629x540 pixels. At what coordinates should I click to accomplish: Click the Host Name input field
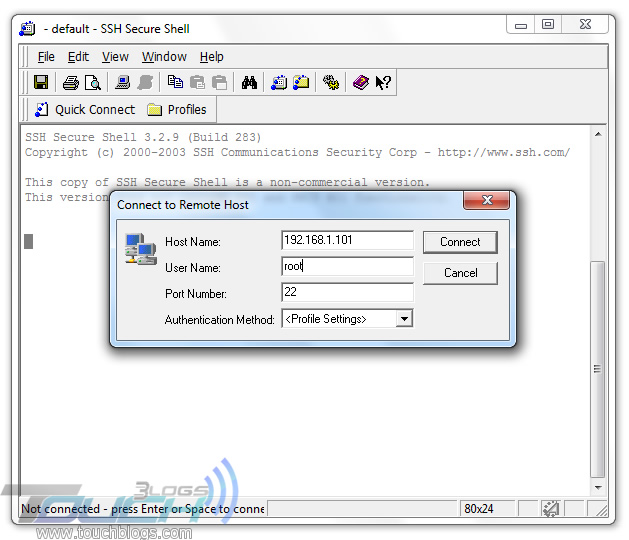pyautogui.click(x=347, y=240)
